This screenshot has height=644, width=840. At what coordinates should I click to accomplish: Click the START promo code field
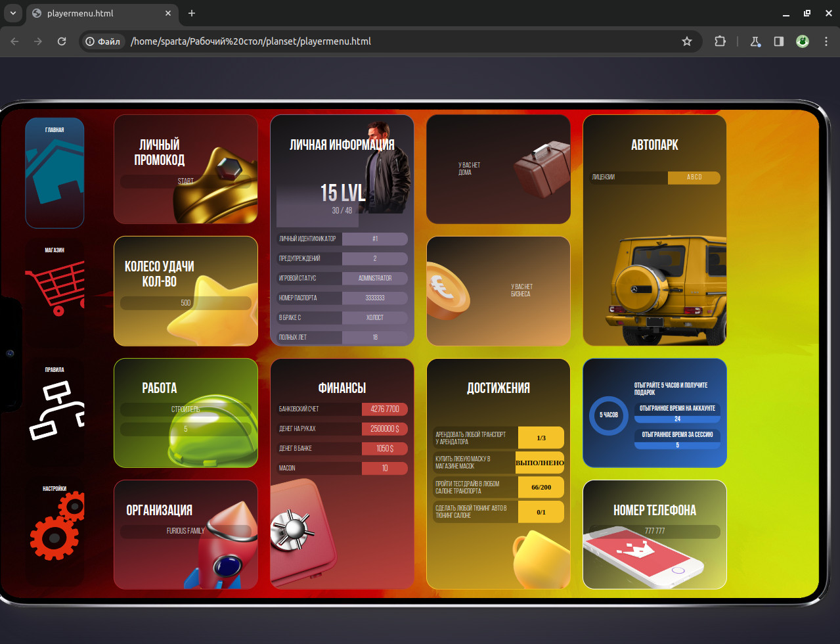click(186, 181)
